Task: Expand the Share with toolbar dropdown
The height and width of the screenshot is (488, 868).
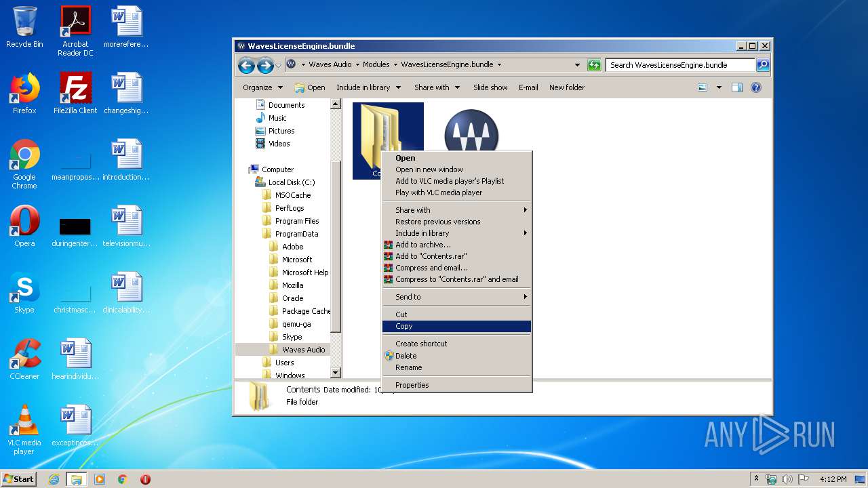Action: [437, 87]
